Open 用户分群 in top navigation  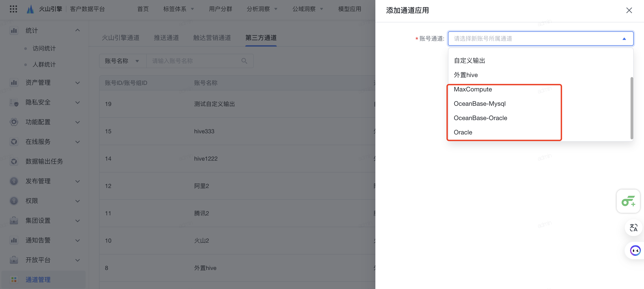pos(220,9)
